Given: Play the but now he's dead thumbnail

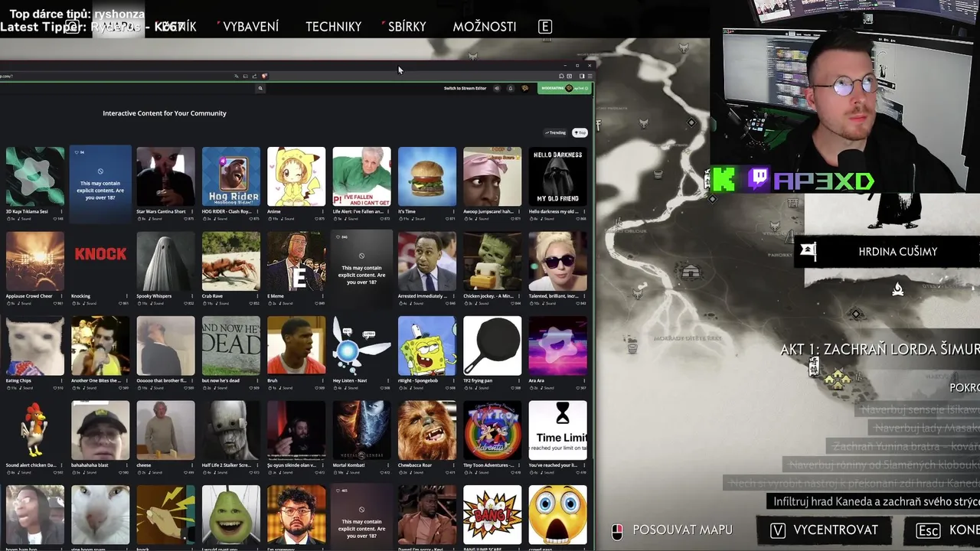Looking at the screenshot, I should (x=231, y=345).
